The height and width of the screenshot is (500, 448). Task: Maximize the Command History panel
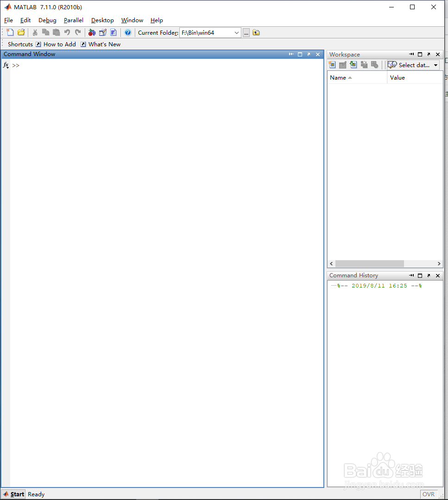(x=420, y=275)
